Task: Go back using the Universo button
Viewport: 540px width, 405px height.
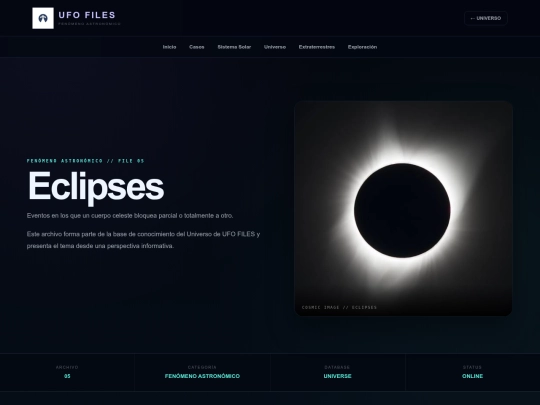Action: pos(486,18)
